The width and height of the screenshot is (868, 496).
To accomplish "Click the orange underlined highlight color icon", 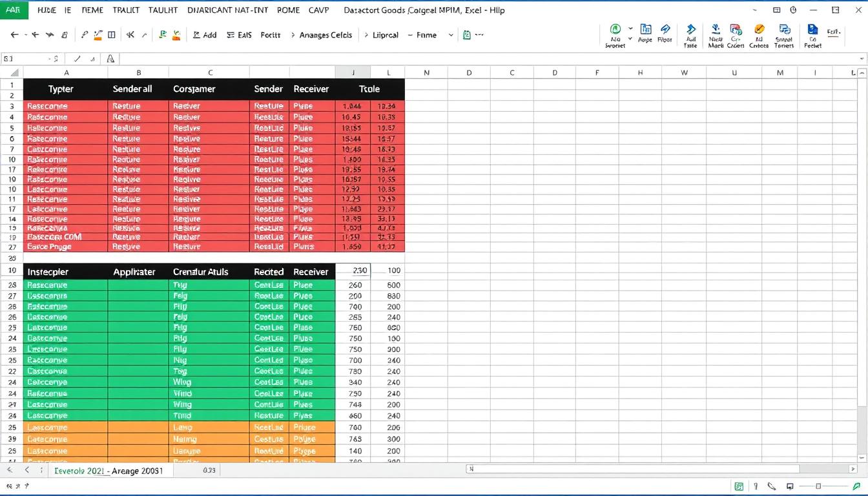I will coord(98,35).
